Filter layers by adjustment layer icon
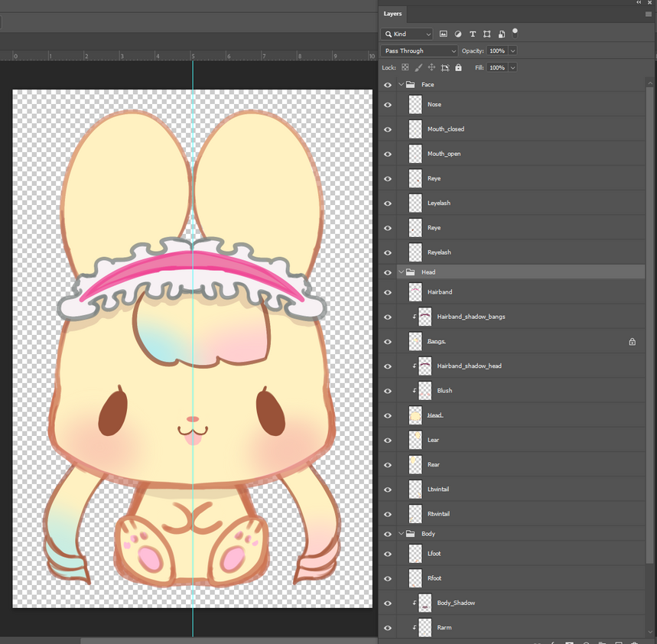Screen dimensions: 657x644 click(x=458, y=34)
